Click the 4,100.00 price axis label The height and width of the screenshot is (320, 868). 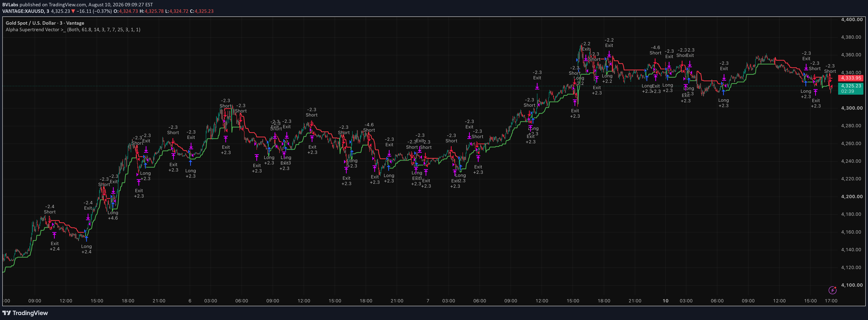coord(852,285)
